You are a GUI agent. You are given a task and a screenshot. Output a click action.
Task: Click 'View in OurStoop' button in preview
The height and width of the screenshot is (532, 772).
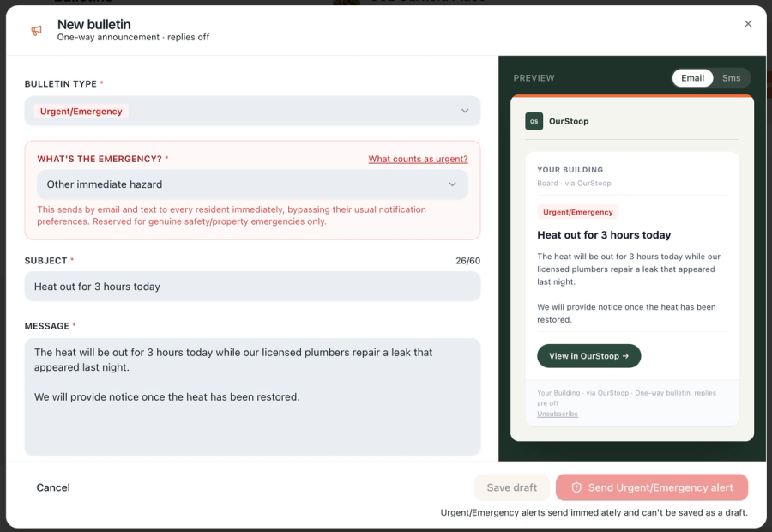coord(588,355)
